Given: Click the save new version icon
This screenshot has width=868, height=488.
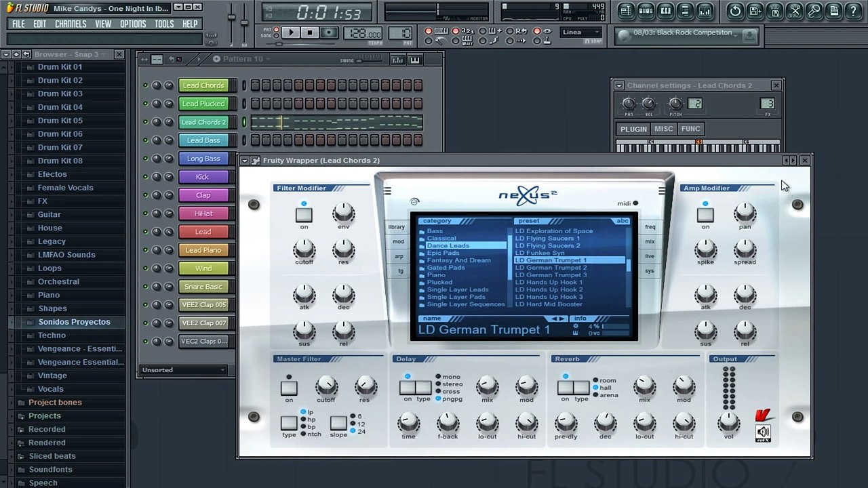Looking at the screenshot, I should click(x=755, y=11).
